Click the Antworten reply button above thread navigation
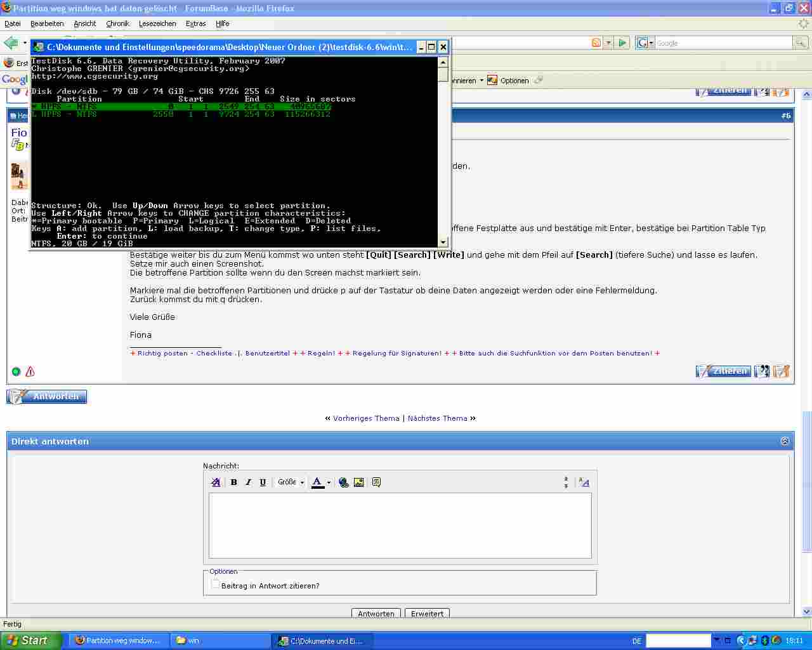This screenshot has width=812, height=650. (x=47, y=397)
